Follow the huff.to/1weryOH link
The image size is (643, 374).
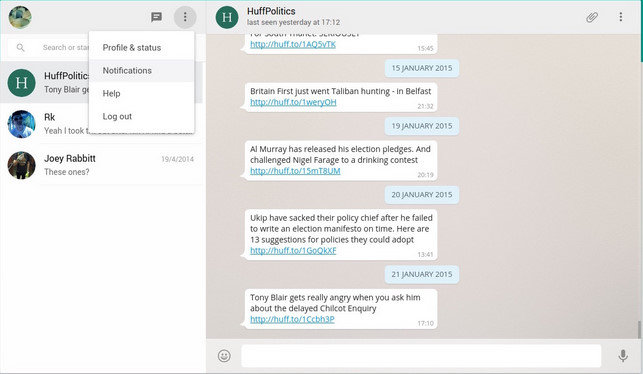coord(293,102)
